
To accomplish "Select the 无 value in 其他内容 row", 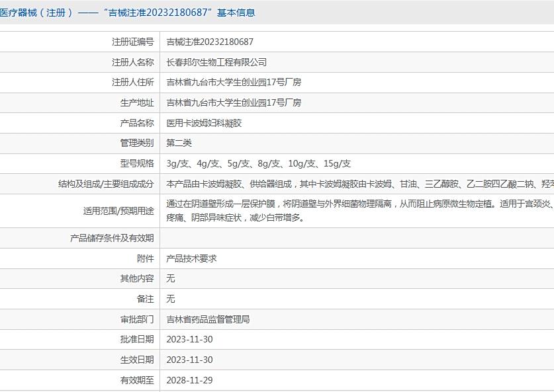I will coord(171,278).
